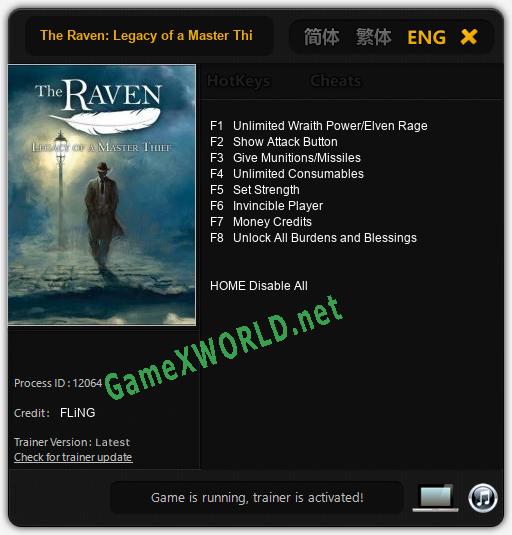Click Trainer Version: Latest text
The image size is (512, 535).
[72, 442]
